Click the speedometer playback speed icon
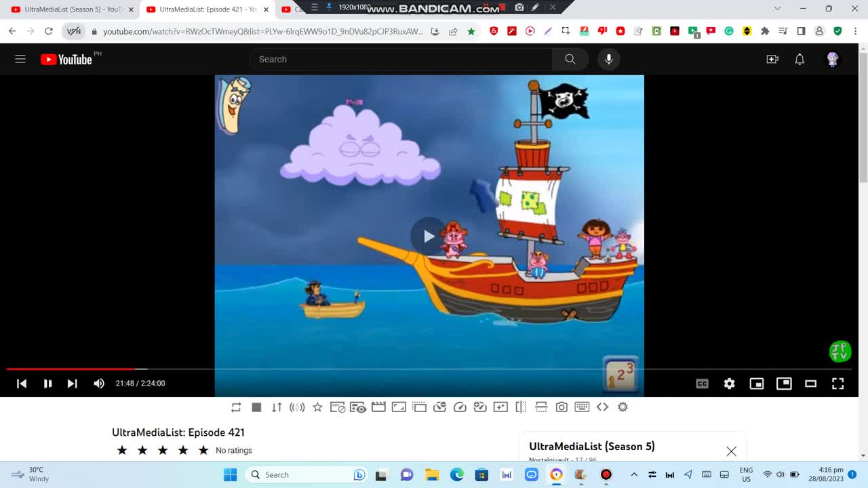The width and height of the screenshot is (868, 488). point(460,407)
